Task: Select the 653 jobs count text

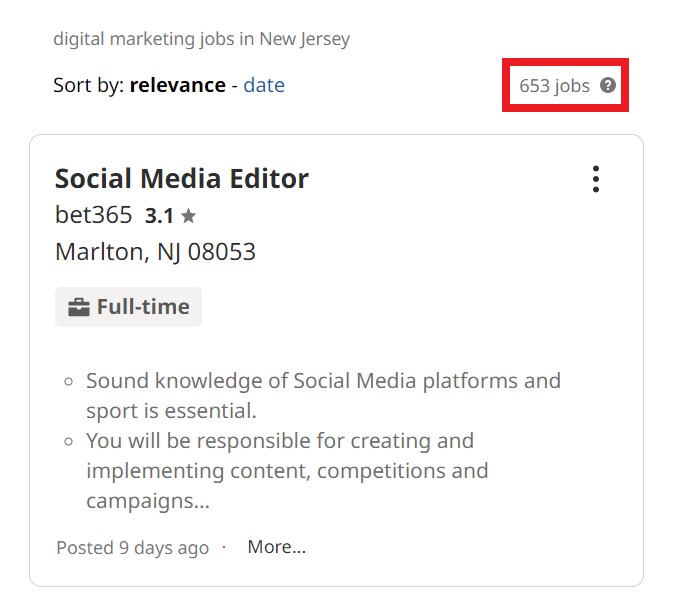Action: tap(554, 86)
